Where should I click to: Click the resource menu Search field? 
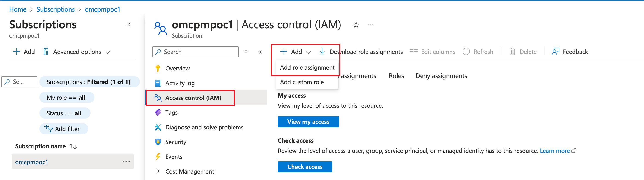(196, 52)
